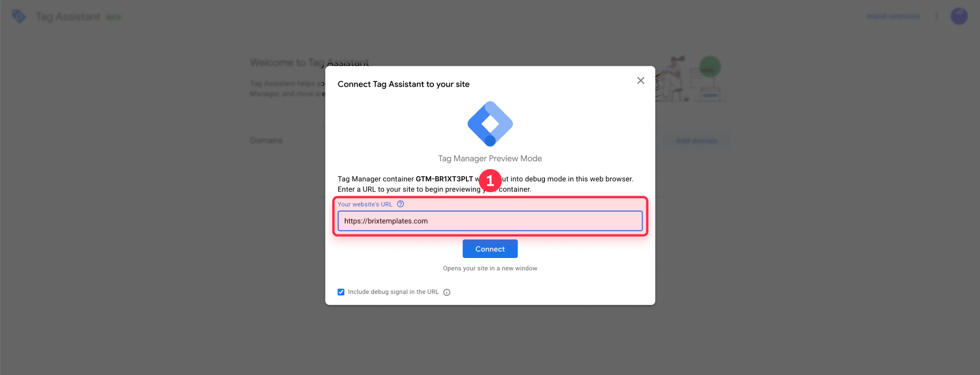Click the "Tag Manager Preview Mode" title

pyautogui.click(x=489, y=158)
